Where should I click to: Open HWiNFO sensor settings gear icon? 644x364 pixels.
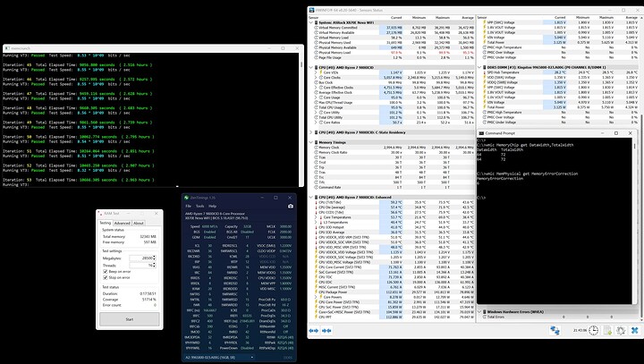621,330
